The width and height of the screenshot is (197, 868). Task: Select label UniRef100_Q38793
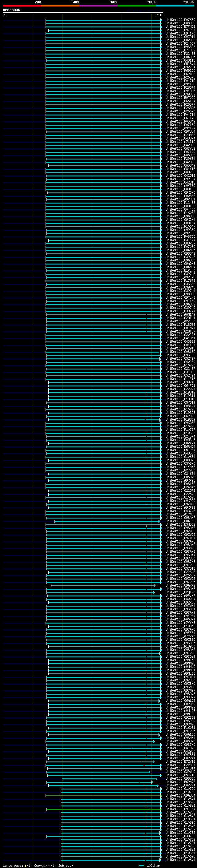point(180,836)
